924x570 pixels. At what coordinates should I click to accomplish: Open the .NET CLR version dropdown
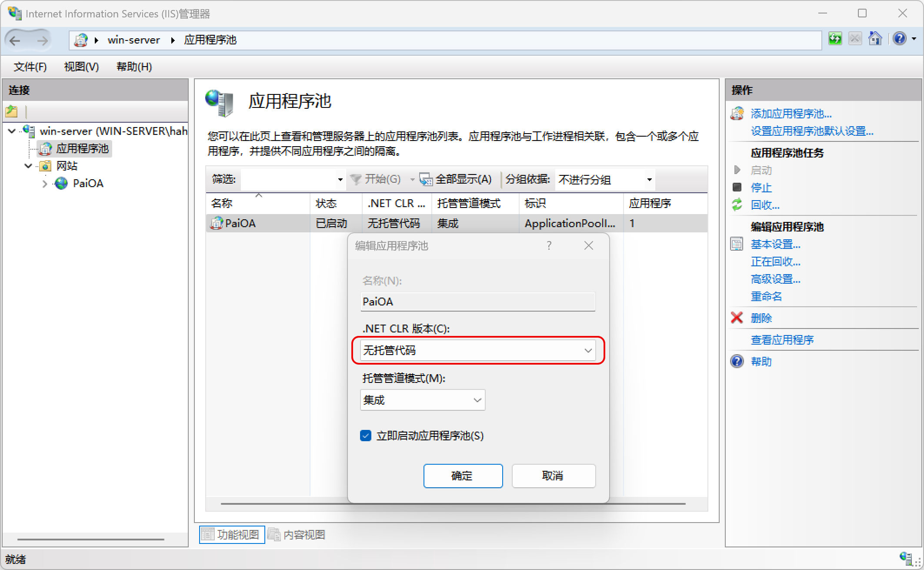click(477, 350)
